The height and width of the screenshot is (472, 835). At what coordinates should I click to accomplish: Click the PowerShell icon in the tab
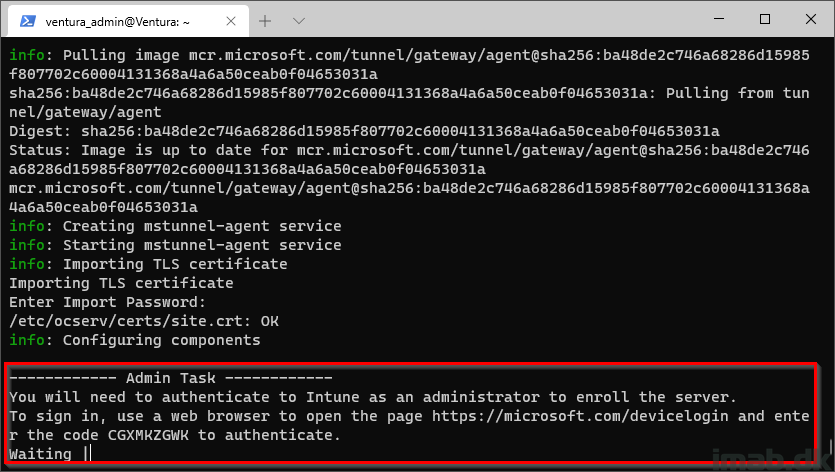coord(27,21)
